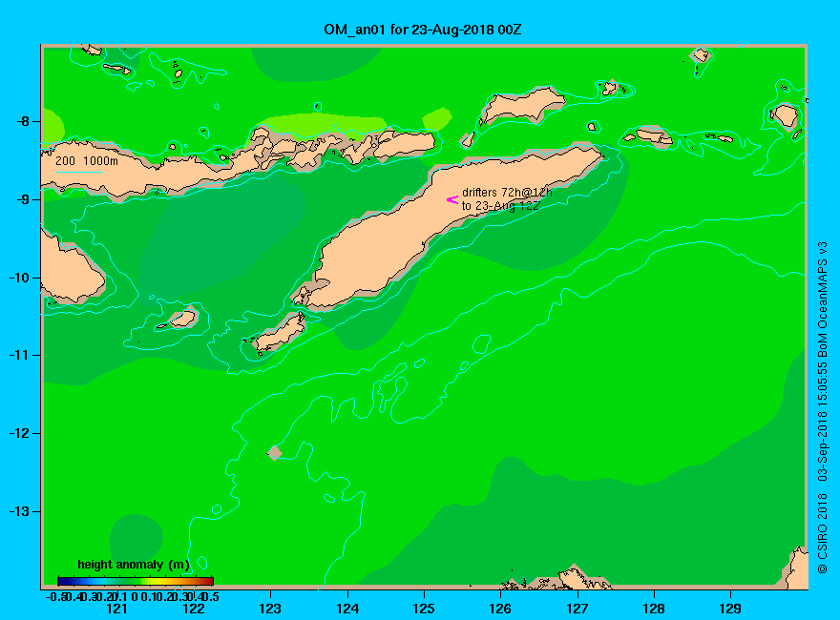Click the CSIRO BoM OceanMAPS copyright text
This screenshot has width=840, height=620.
(x=822, y=407)
